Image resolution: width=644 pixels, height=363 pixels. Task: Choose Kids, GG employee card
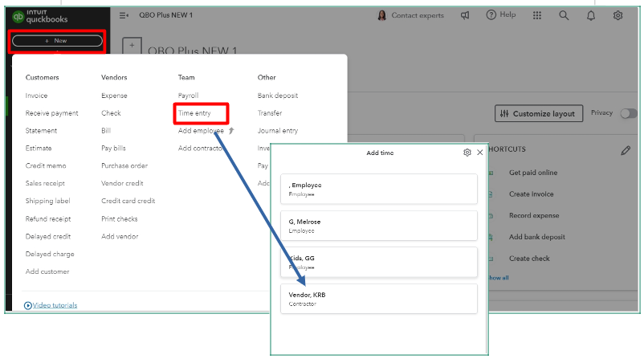pyautogui.click(x=379, y=262)
